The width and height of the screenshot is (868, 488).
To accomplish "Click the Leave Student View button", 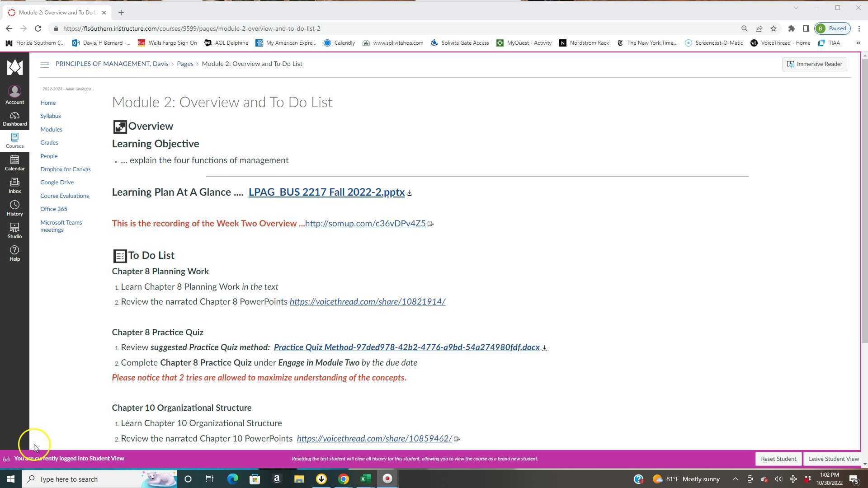I will point(833,459).
